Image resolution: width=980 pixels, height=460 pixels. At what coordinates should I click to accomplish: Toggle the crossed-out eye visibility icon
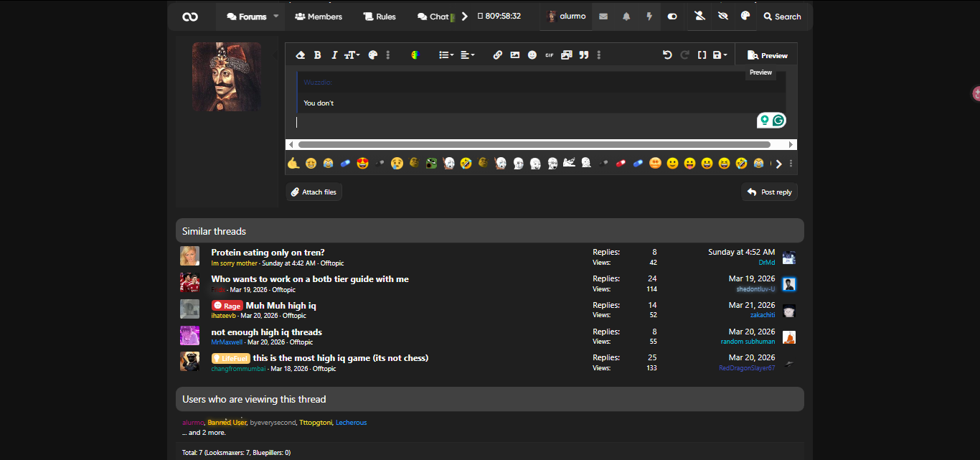(x=723, y=17)
